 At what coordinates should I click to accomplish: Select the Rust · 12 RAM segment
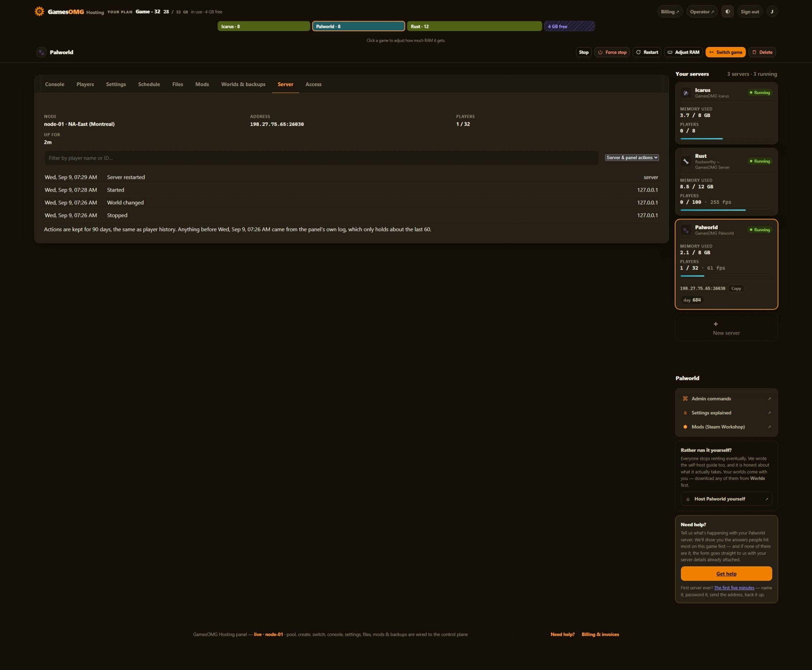pyautogui.click(x=474, y=26)
